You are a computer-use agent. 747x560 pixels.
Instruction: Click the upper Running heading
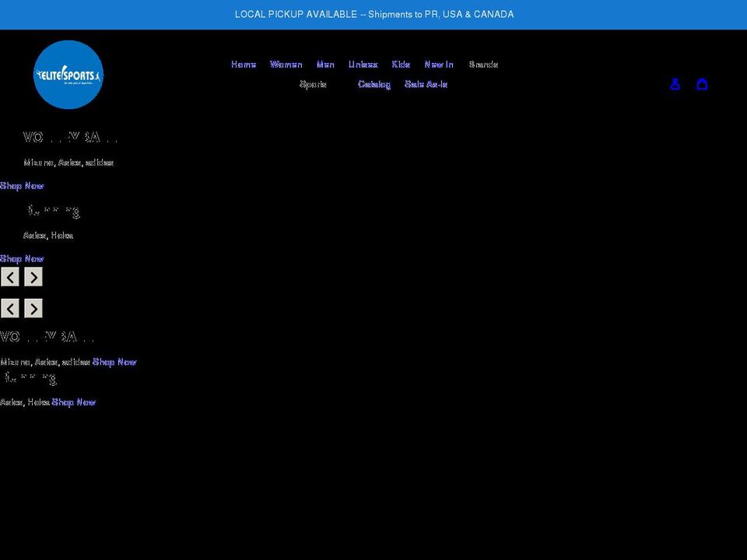point(52,211)
